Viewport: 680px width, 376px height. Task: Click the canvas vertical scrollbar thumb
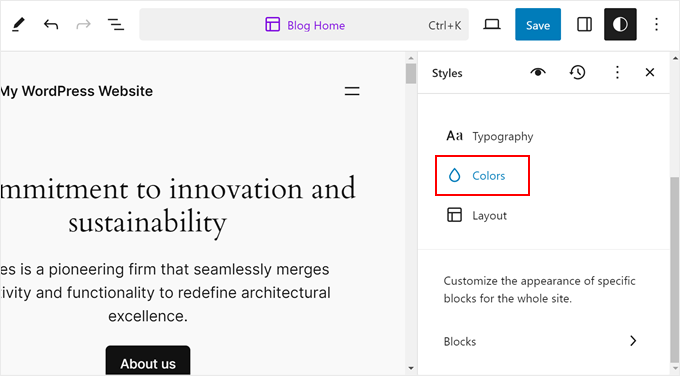pos(411,73)
